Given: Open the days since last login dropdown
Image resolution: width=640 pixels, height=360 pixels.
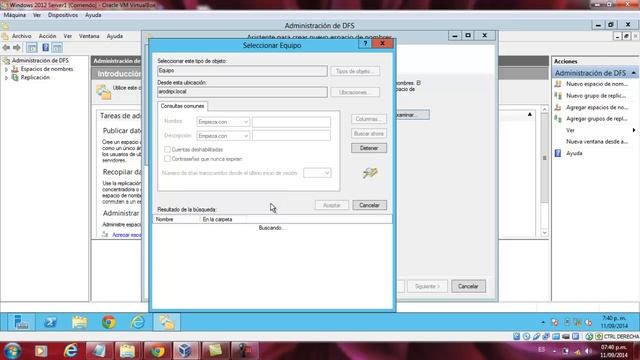Looking at the screenshot, I should 317,173.
